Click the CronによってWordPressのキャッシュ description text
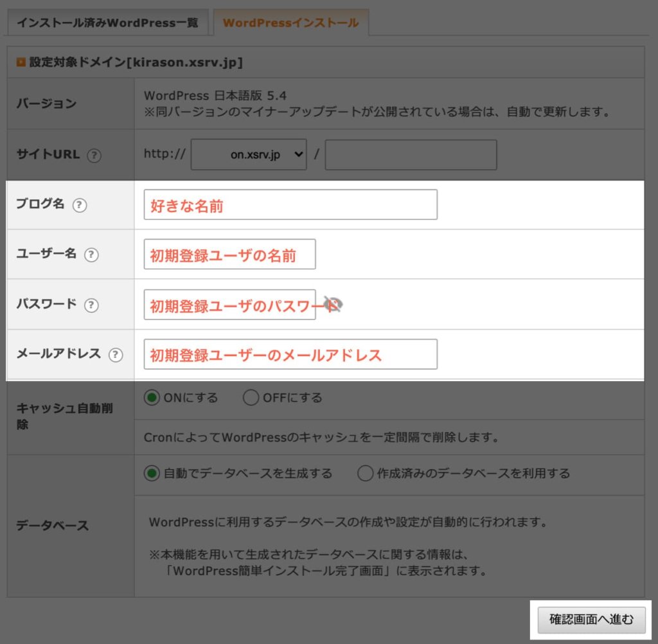Viewport: 658px width, 644px height. coord(321,438)
